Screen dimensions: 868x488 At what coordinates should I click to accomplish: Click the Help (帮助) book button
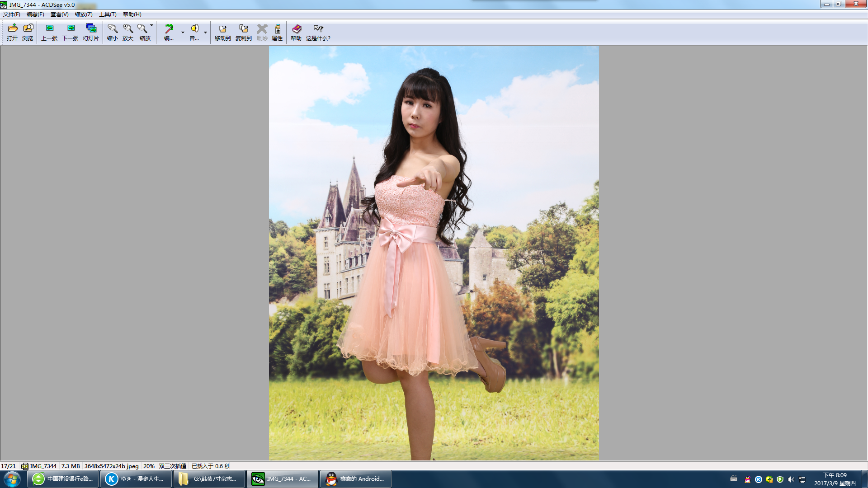coord(296,32)
